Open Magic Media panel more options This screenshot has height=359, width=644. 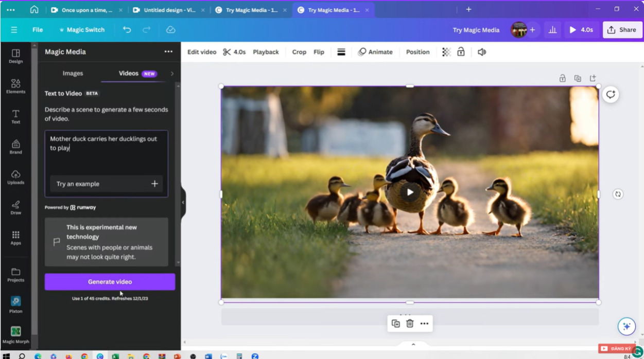click(x=168, y=52)
